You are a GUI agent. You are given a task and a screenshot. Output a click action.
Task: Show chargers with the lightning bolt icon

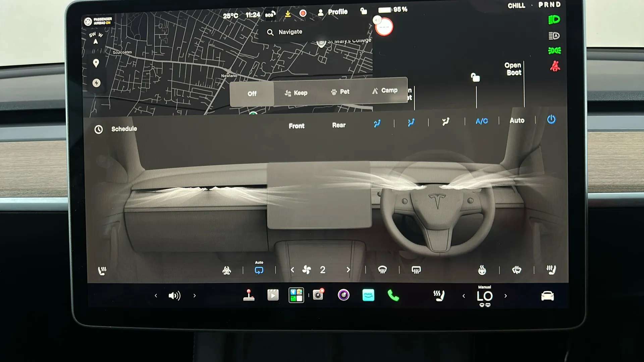point(96,83)
